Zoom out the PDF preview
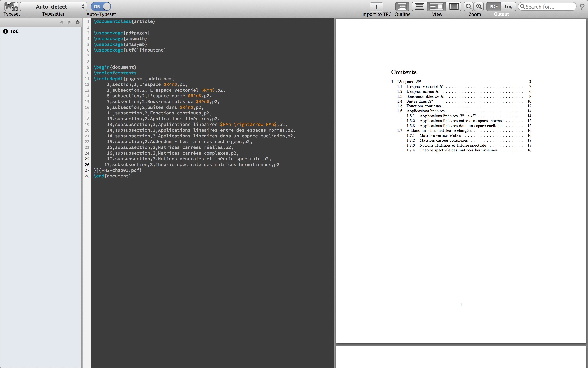 click(x=469, y=7)
